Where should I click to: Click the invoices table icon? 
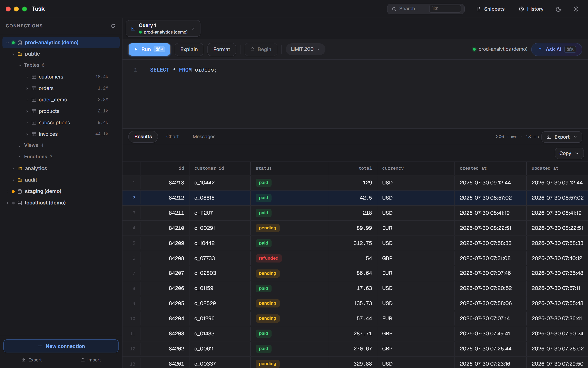tap(34, 134)
